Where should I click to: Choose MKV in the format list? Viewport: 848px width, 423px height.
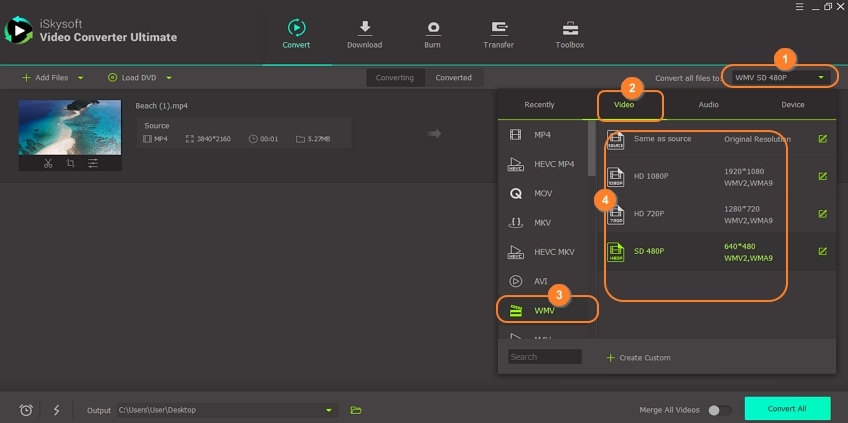point(542,223)
